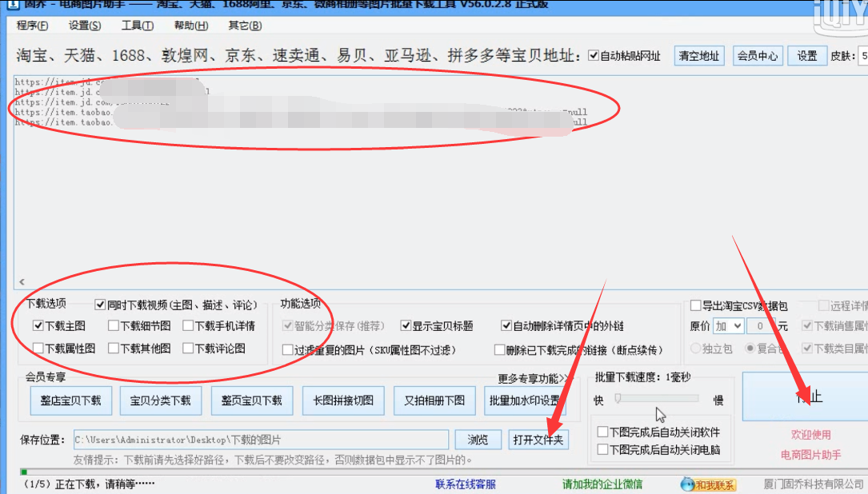This screenshot has height=494, width=868.
Task: Open the 其它(B) menu
Action: tap(245, 26)
